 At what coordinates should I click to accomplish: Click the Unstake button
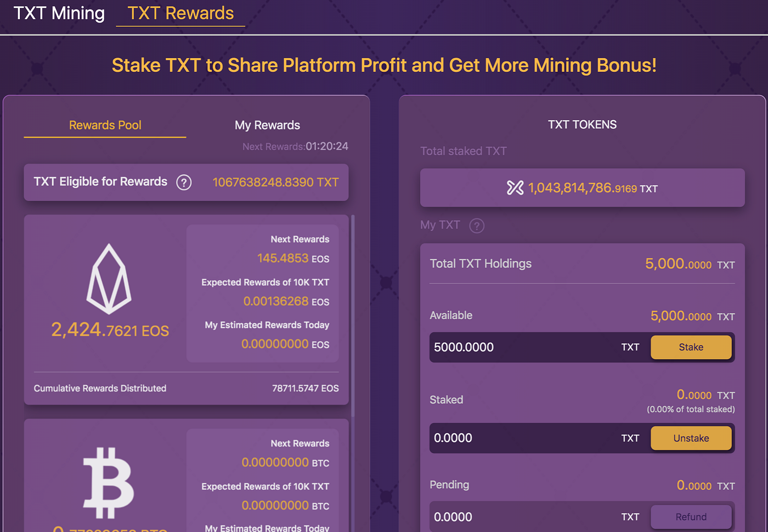tap(691, 438)
